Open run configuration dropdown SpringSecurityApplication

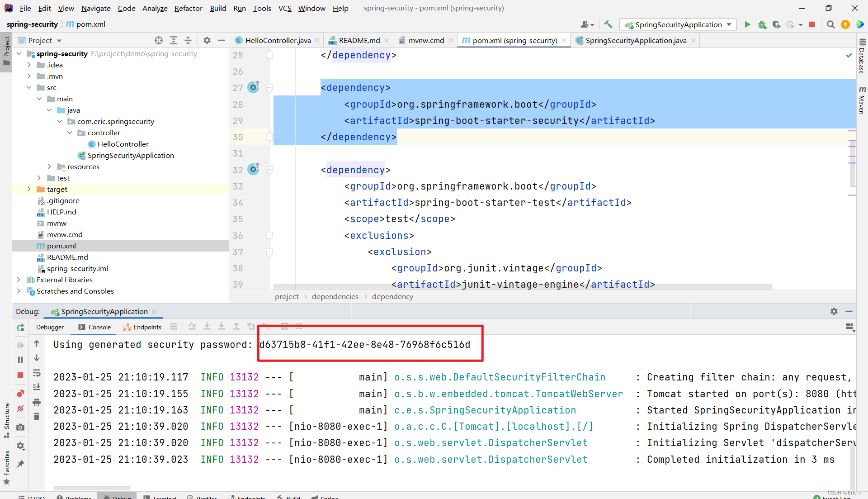(x=678, y=24)
